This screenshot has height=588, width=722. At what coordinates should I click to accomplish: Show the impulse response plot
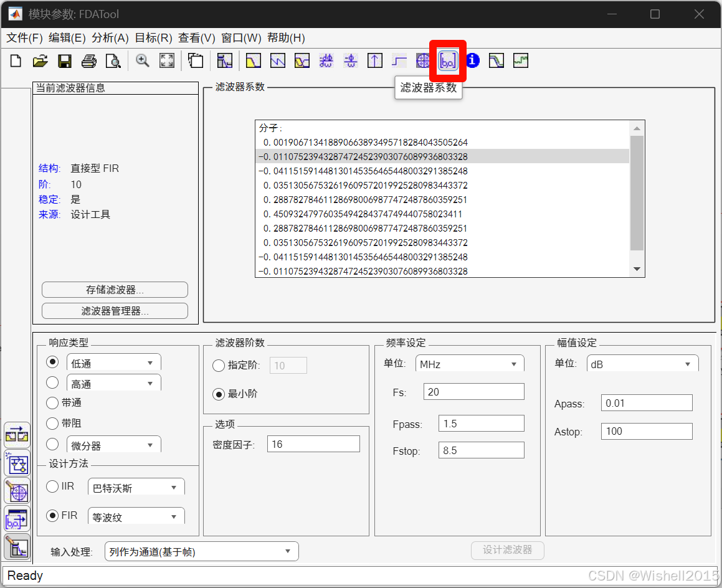[375, 61]
